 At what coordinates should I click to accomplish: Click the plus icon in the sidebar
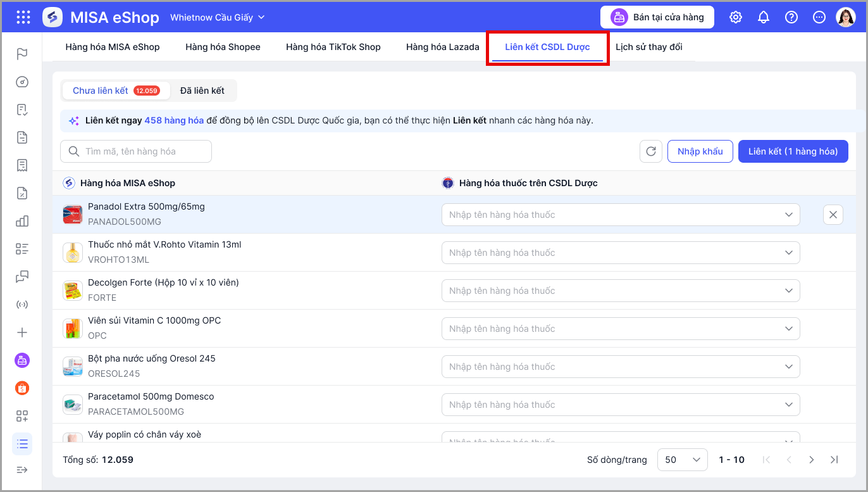(22, 332)
